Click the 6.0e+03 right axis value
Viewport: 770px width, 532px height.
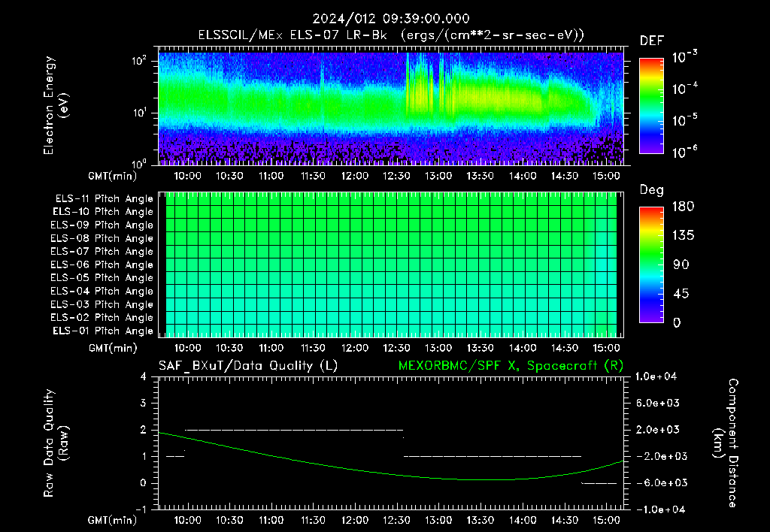(x=658, y=403)
